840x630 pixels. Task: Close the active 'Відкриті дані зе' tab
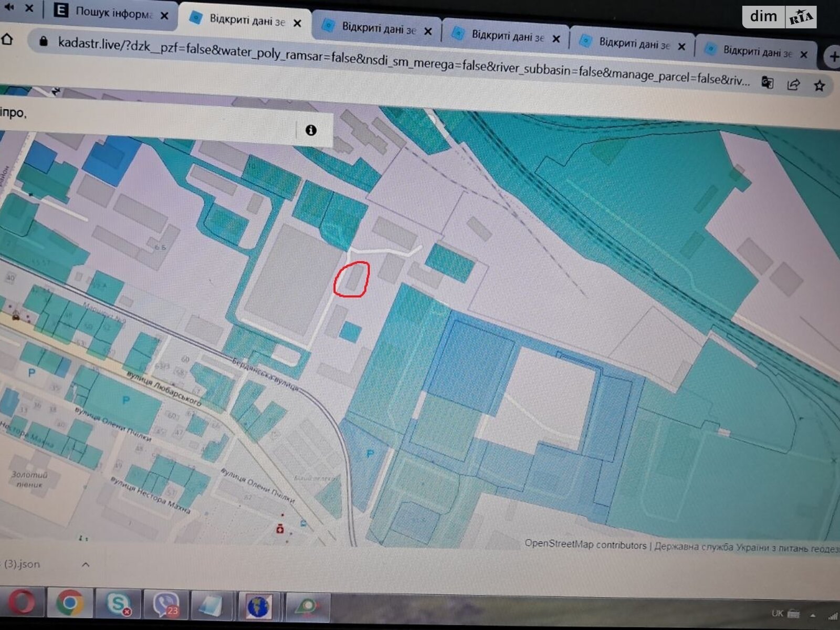(x=297, y=23)
